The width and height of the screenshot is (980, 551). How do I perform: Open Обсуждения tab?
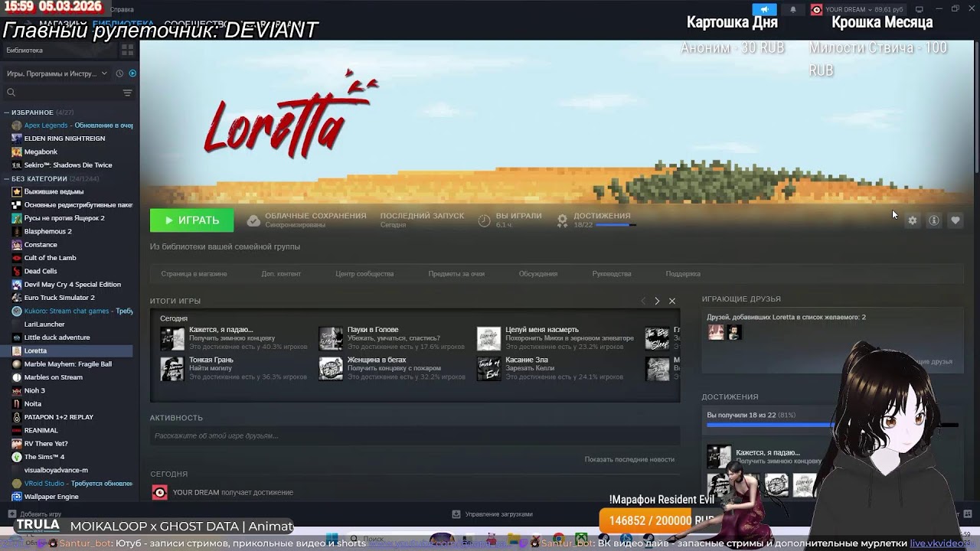pos(538,274)
